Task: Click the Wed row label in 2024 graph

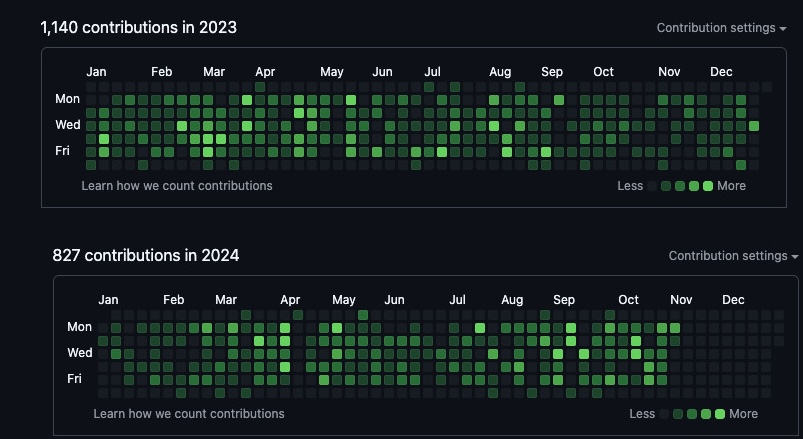Action: [x=80, y=353]
